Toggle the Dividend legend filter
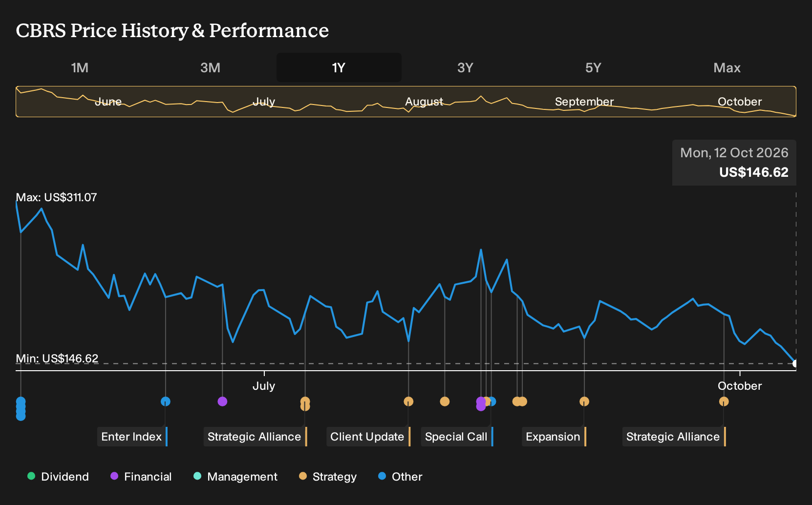Viewport: 812px width, 505px height. tap(58, 477)
